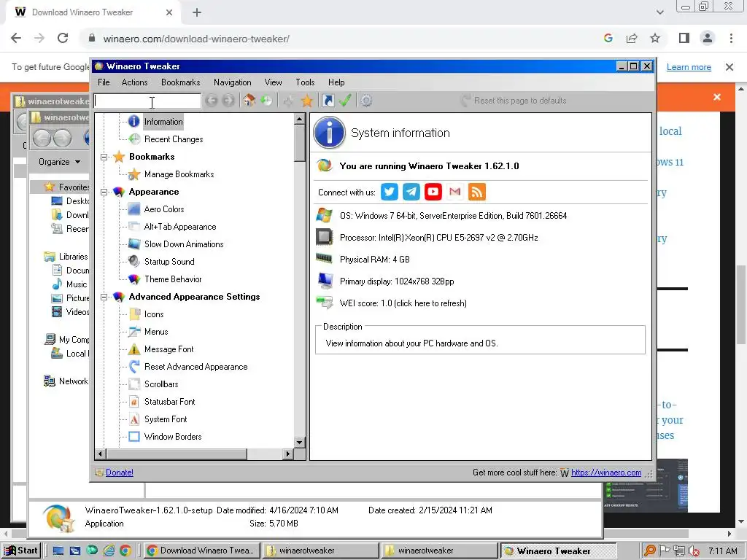This screenshot has height=560, width=747.
Task: Open the Navigation menu
Action: (x=233, y=82)
